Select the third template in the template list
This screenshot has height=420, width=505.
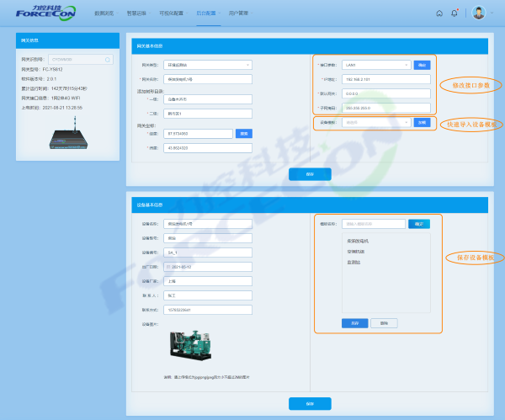click(x=353, y=262)
